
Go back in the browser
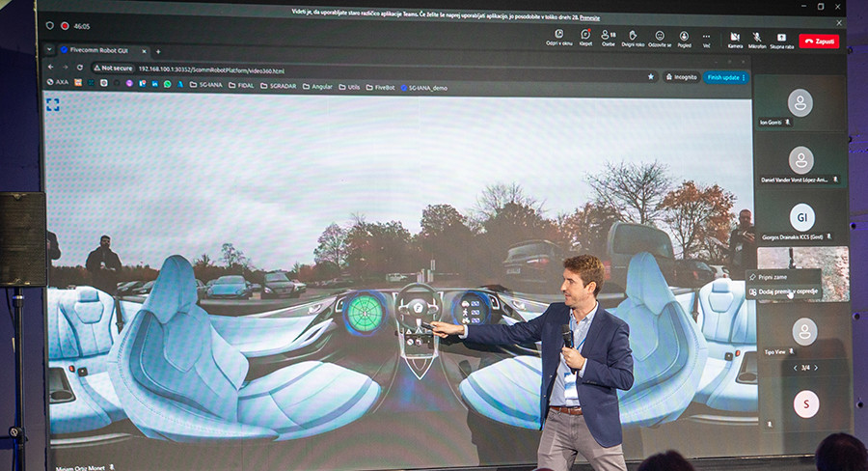(x=51, y=67)
